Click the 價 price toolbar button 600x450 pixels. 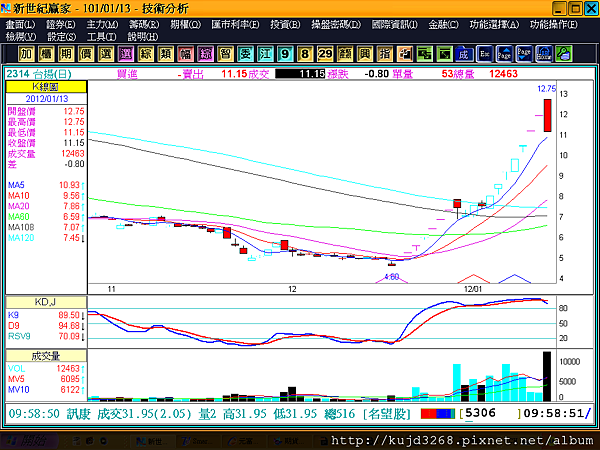point(86,54)
